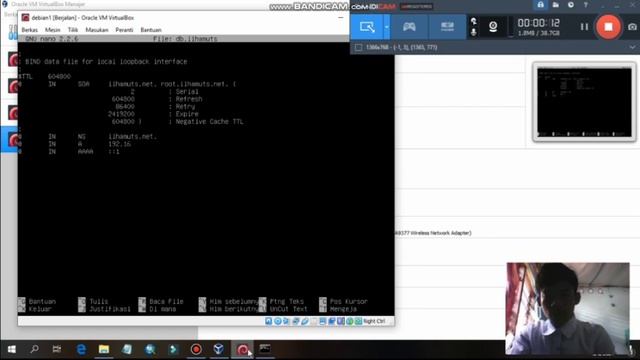640x360 pixels.
Task: Select Bandicam screen recording mode
Action: tap(367, 27)
